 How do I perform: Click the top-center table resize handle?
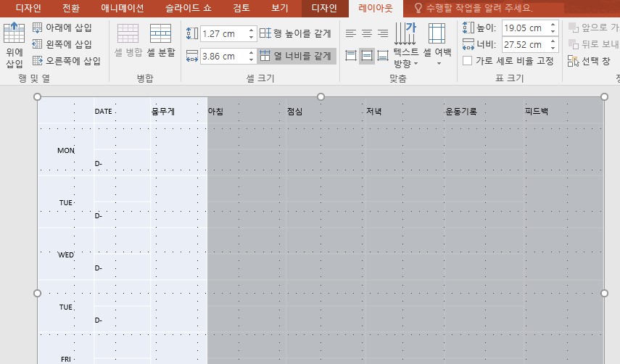[321, 97]
